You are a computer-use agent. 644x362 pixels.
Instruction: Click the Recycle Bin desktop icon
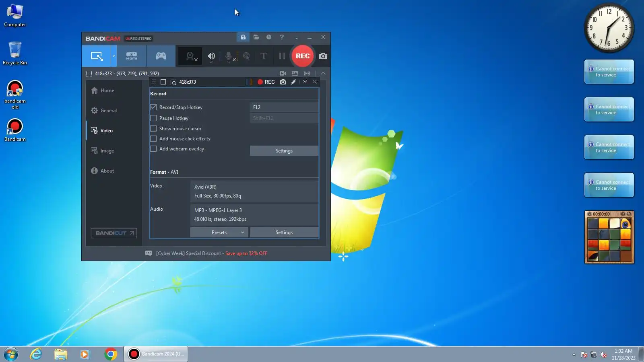click(15, 53)
